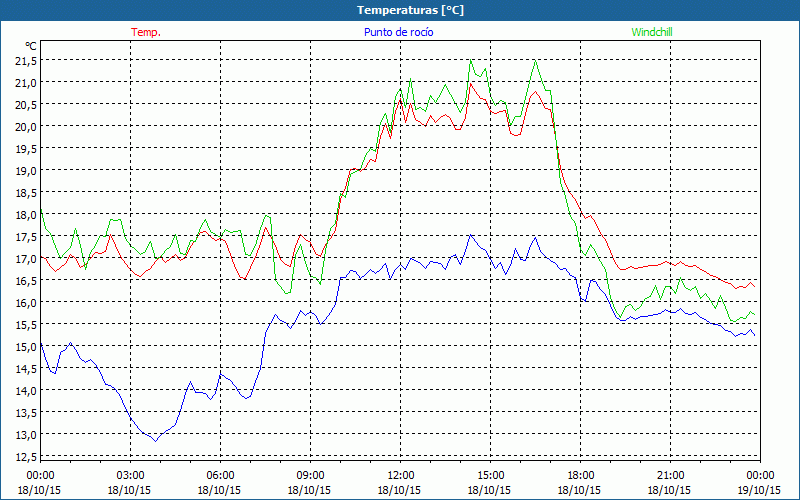The image size is (800, 500).
Task: Click the 21:00 time axis label
Action: (670, 475)
